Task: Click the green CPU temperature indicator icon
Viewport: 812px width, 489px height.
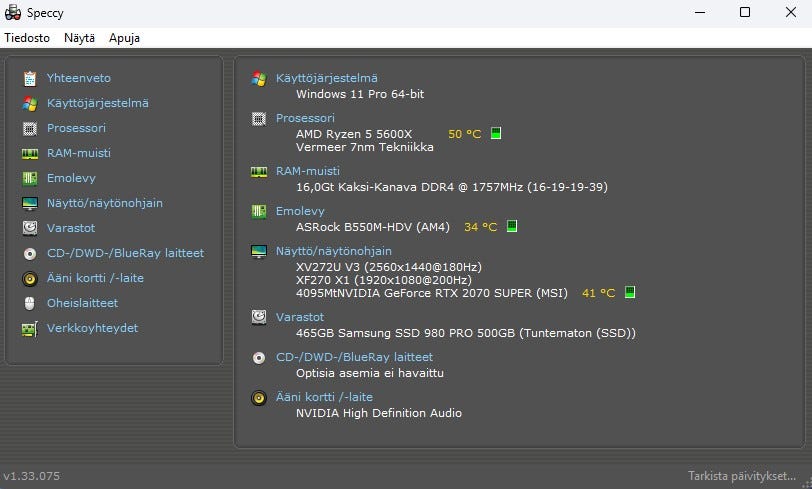Action: [x=496, y=133]
